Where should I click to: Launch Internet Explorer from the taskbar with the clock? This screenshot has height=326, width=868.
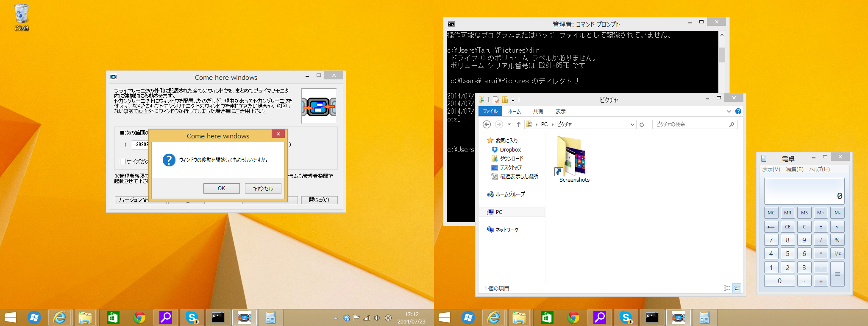click(x=60, y=318)
